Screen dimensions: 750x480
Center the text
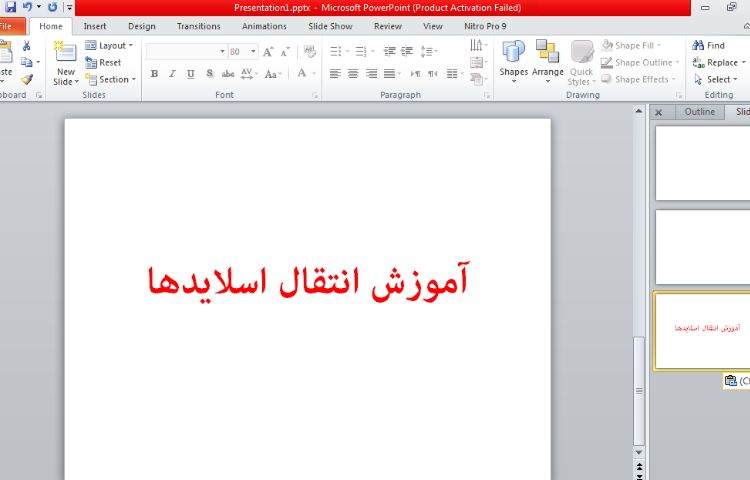(x=353, y=74)
